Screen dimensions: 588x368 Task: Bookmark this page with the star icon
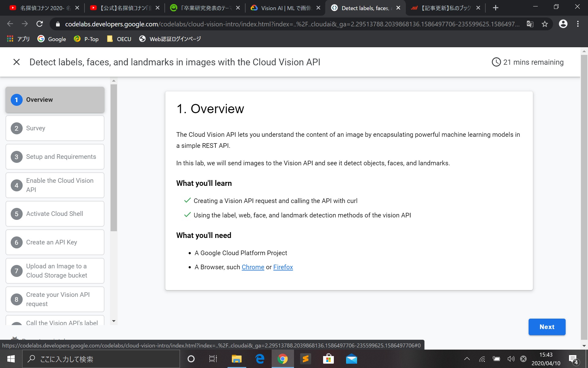pos(545,24)
